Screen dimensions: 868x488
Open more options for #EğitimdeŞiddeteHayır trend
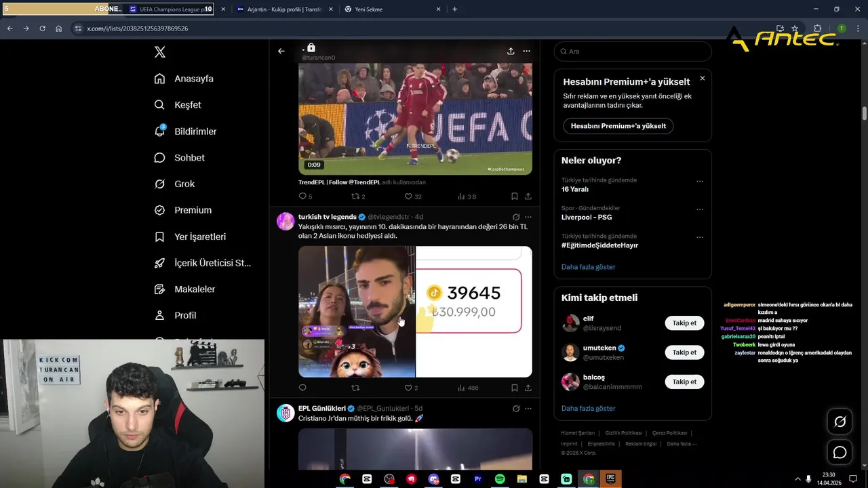700,237
